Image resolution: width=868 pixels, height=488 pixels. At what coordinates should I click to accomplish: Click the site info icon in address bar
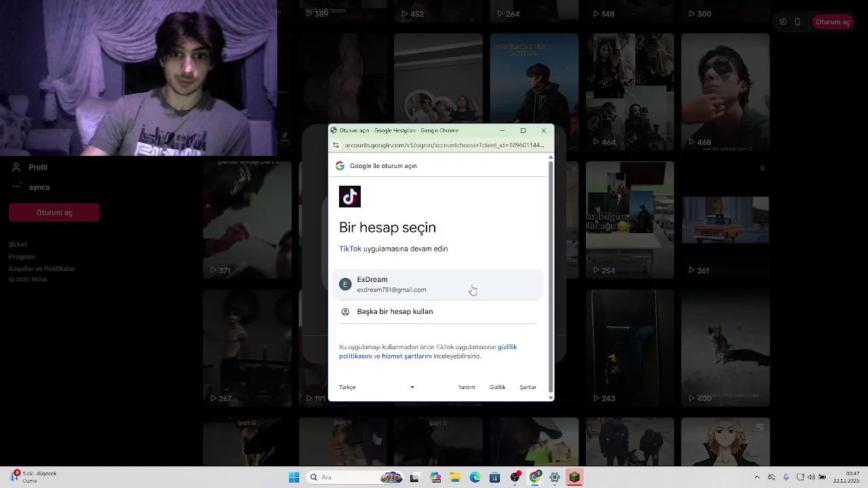click(336, 145)
